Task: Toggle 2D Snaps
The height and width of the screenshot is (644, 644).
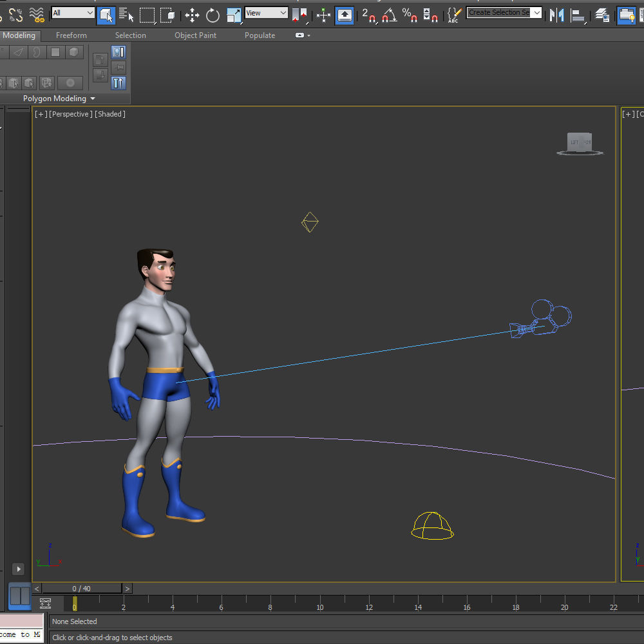Action: coord(368,15)
